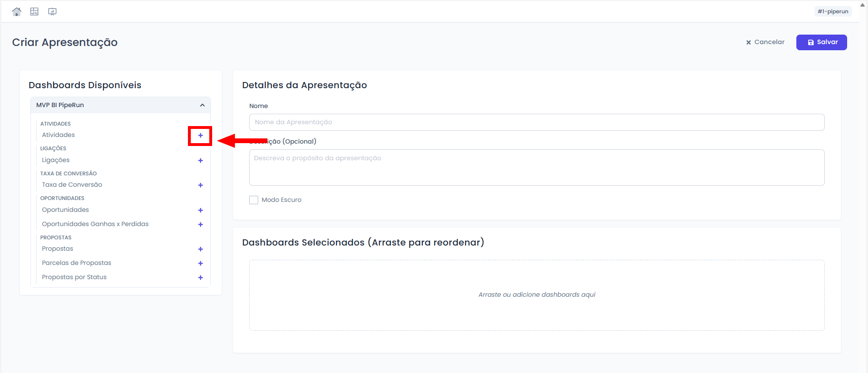Click Cancelar to discard the presentation
868x373 pixels.
(765, 42)
